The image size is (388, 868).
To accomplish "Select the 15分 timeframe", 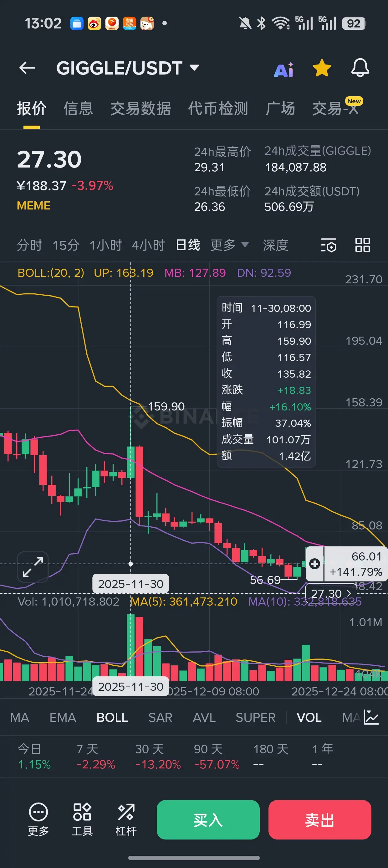I will (66, 245).
